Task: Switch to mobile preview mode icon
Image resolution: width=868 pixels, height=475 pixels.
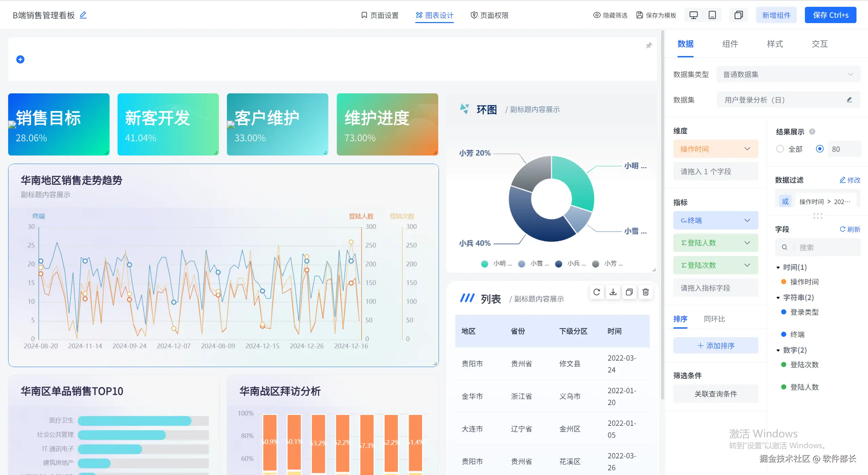Action: (712, 15)
